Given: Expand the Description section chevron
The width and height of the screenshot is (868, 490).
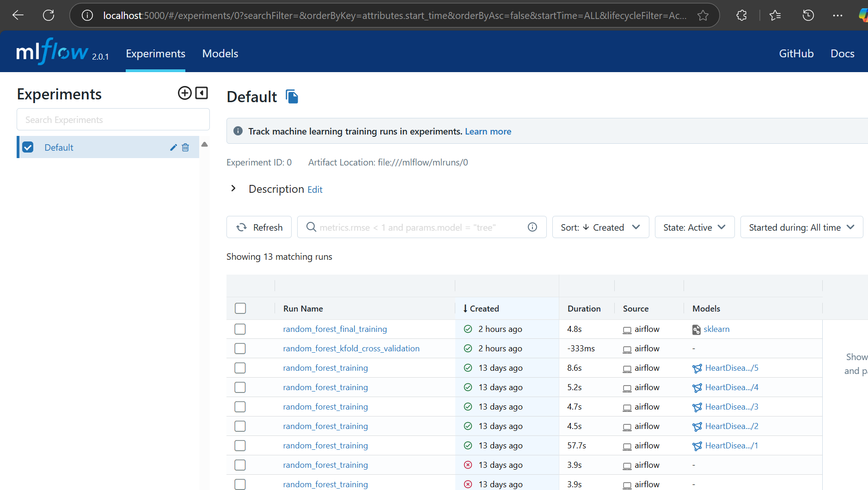Looking at the screenshot, I should tap(233, 189).
